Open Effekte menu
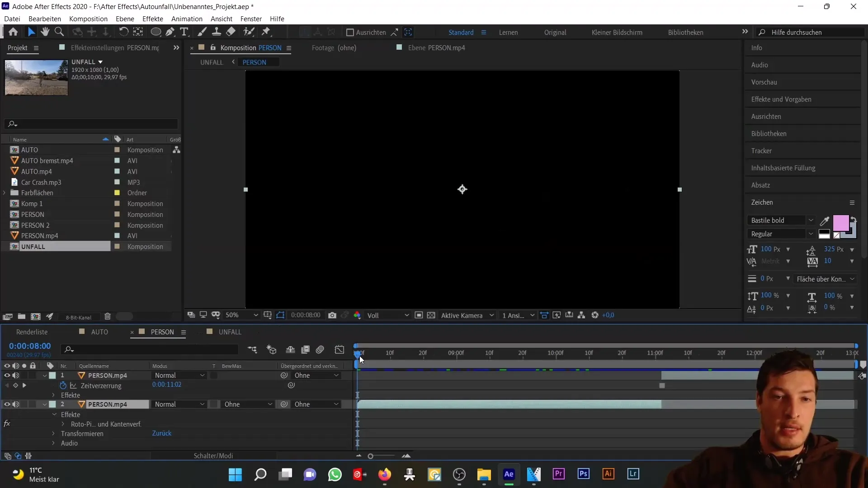Image resolution: width=868 pixels, height=488 pixels. tap(152, 19)
